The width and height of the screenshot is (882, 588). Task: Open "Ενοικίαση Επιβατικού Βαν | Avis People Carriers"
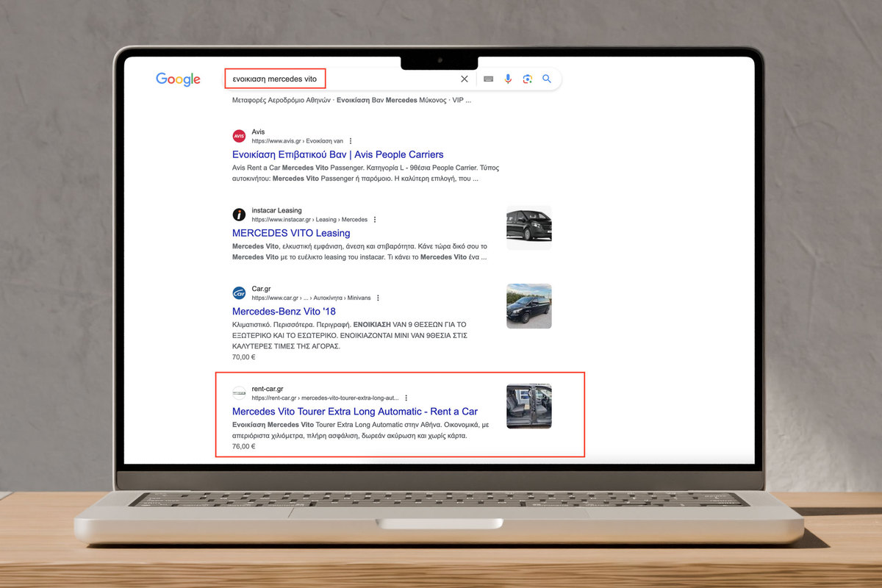pyautogui.click(x=338, y=155)
